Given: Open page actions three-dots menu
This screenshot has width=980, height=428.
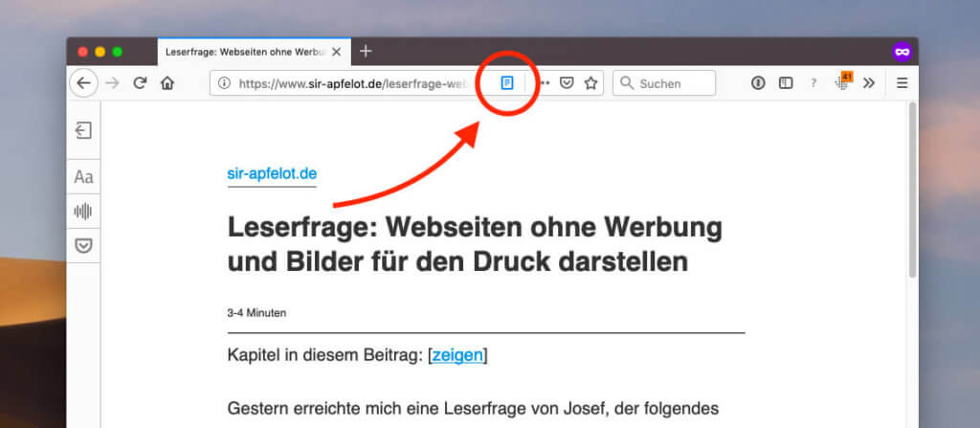Looking at the screenshot, I should 545,83.
